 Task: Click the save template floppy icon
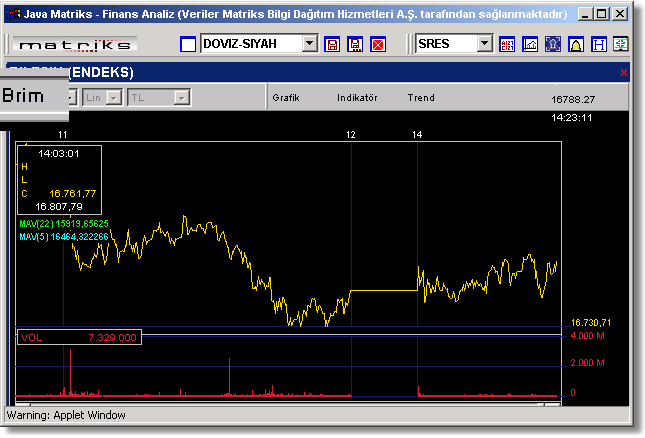click(x=333, y=45)
